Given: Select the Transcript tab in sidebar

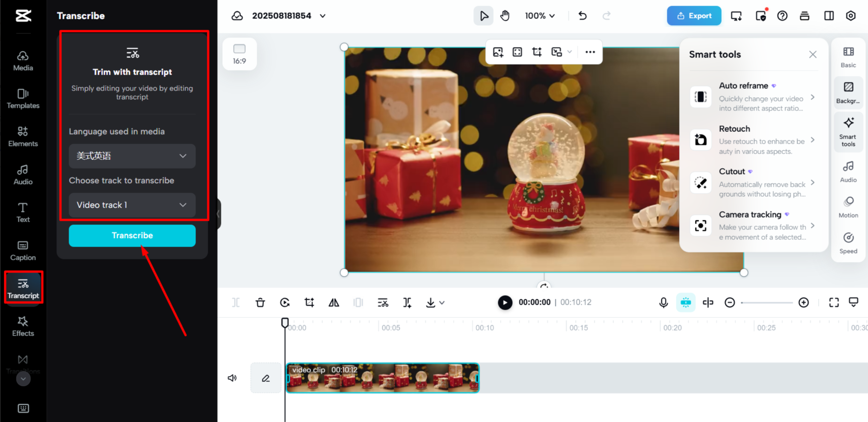Looking at the screenshot, I should pos(23,288).
